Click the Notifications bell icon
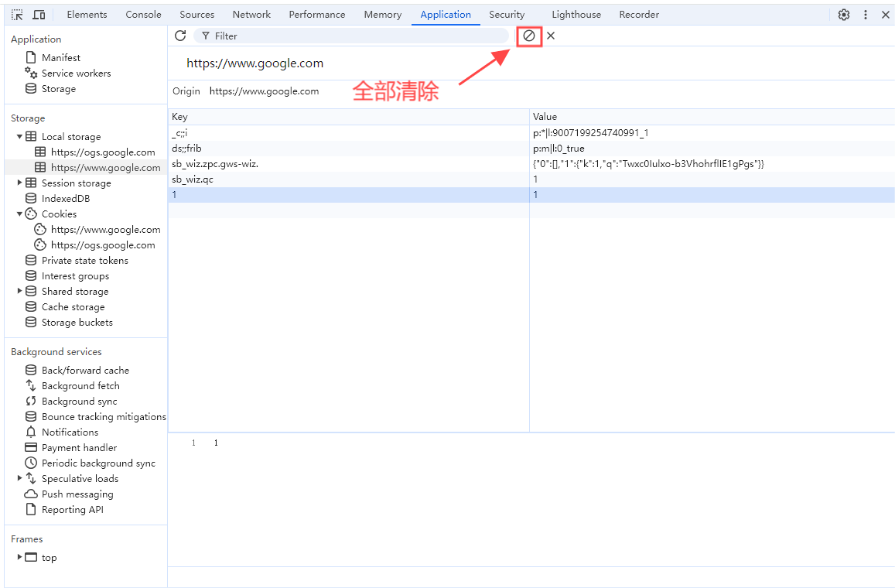 (x=31, y=432)
